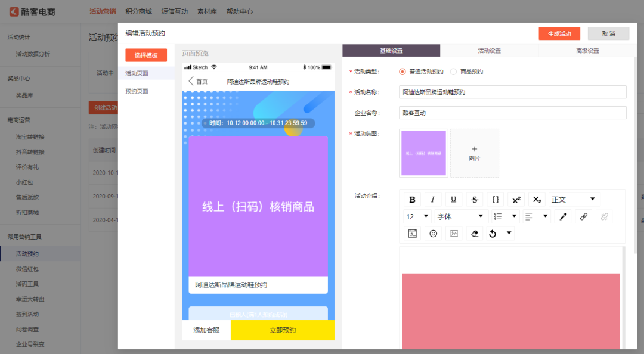Open 抖音转链接 in the left sidebar
The width and height of the screenshot is (644, 354).
click(x=30, y=152)
